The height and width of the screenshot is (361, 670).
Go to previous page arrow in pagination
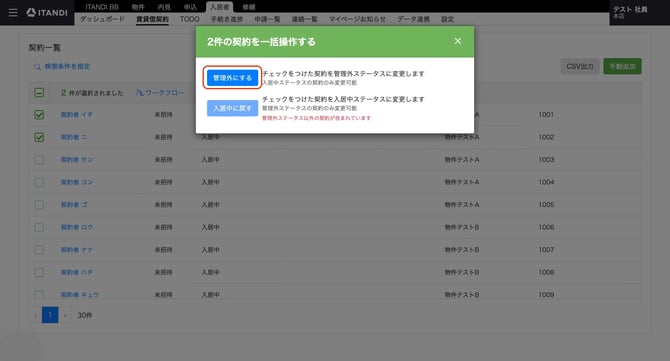pyautogui.click(x=35, y=315)
